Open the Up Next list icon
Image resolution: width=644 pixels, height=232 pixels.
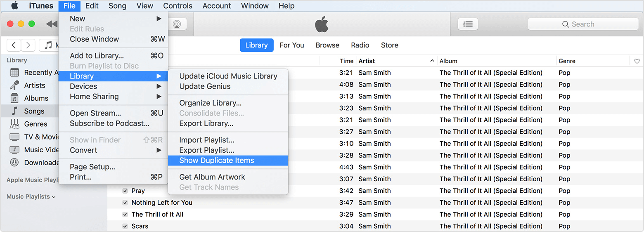(468, 24)
